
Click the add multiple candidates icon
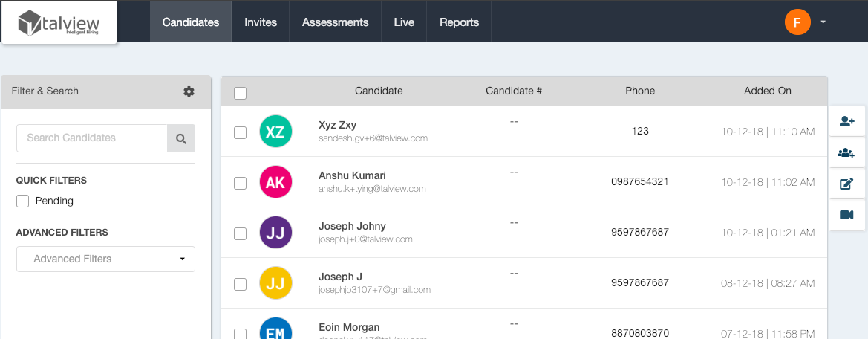pos(846,153)
